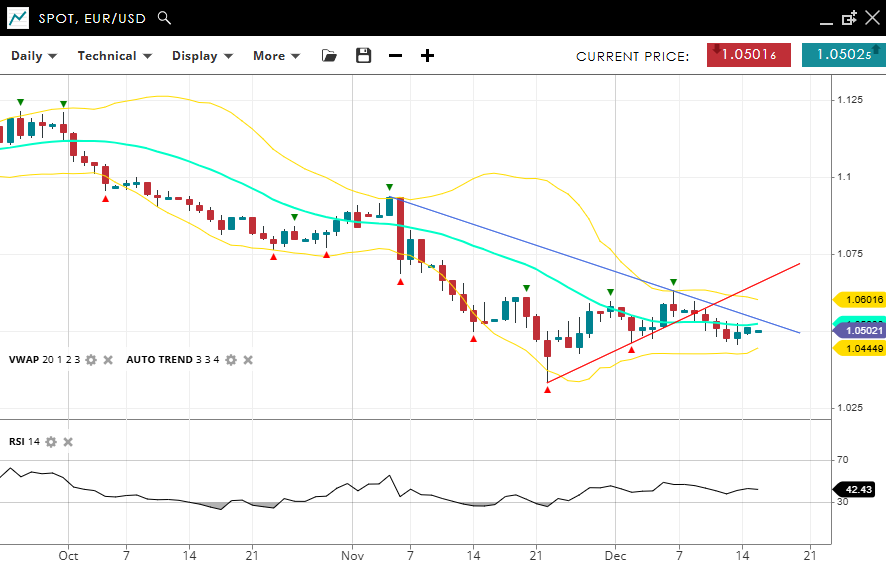Open the More menu
The height and width of the screenshot is (565, 886).
tap(276, 56)
